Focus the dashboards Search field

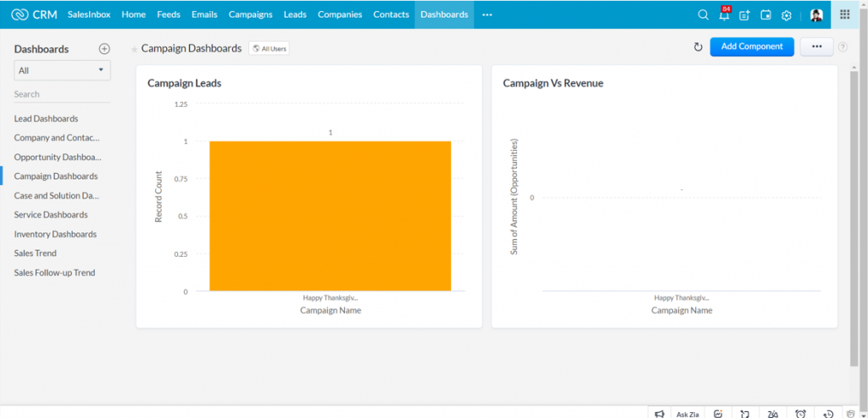62,94
